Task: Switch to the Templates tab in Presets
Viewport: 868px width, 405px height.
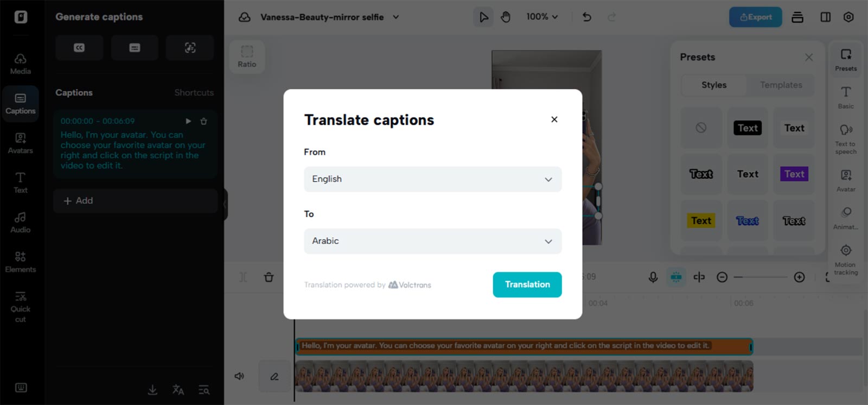Action: click(781, 85)
